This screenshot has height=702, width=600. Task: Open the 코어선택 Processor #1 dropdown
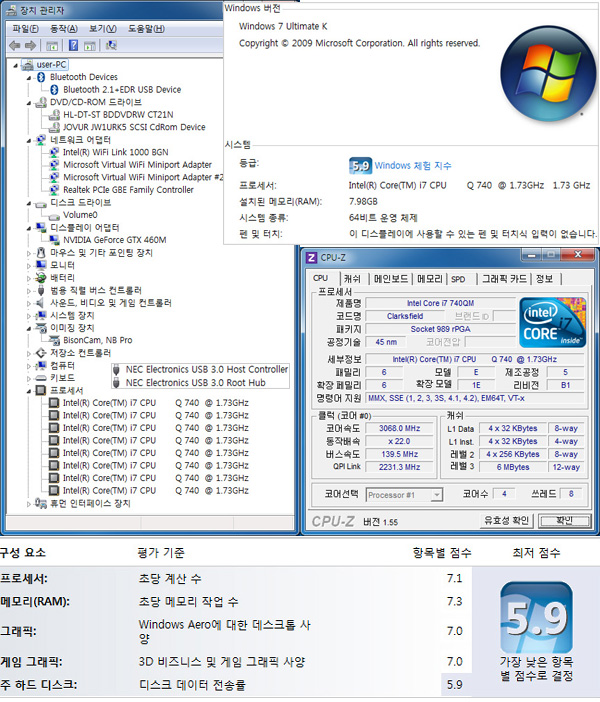437,495
